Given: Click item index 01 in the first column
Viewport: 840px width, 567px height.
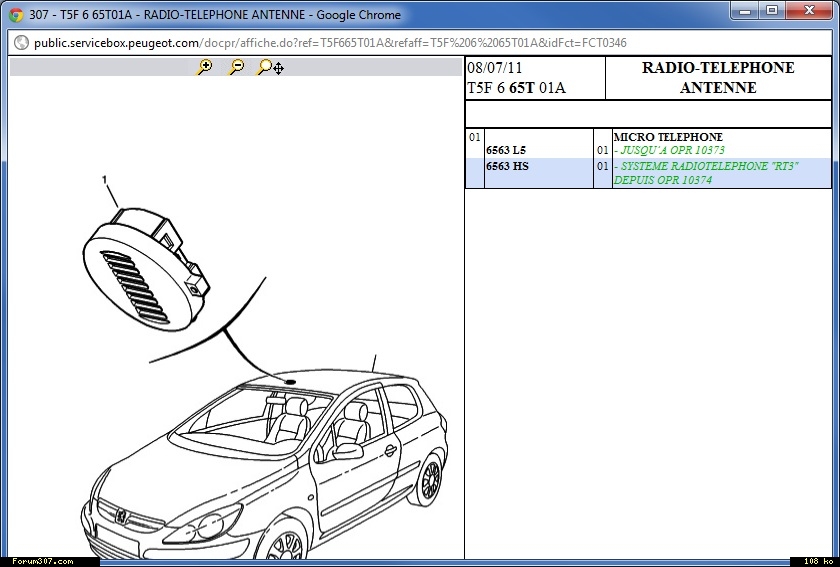Looking at the screenshot, I should (475, 137).
